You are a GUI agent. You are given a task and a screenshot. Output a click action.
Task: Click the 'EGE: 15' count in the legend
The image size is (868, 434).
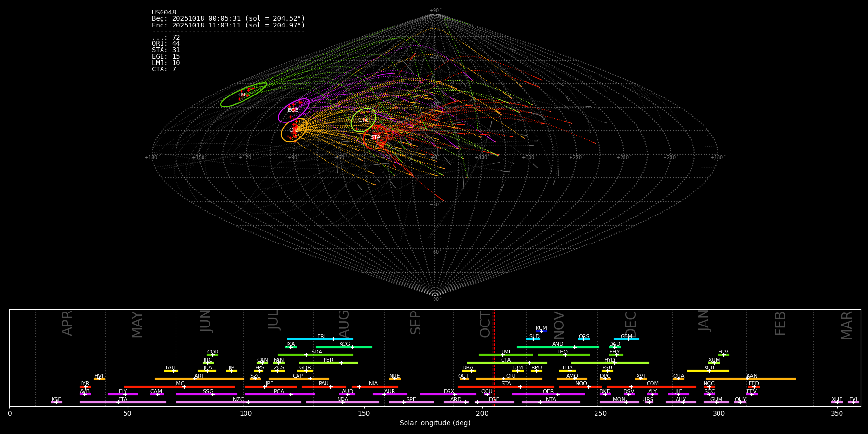click(x=166, y=56)
